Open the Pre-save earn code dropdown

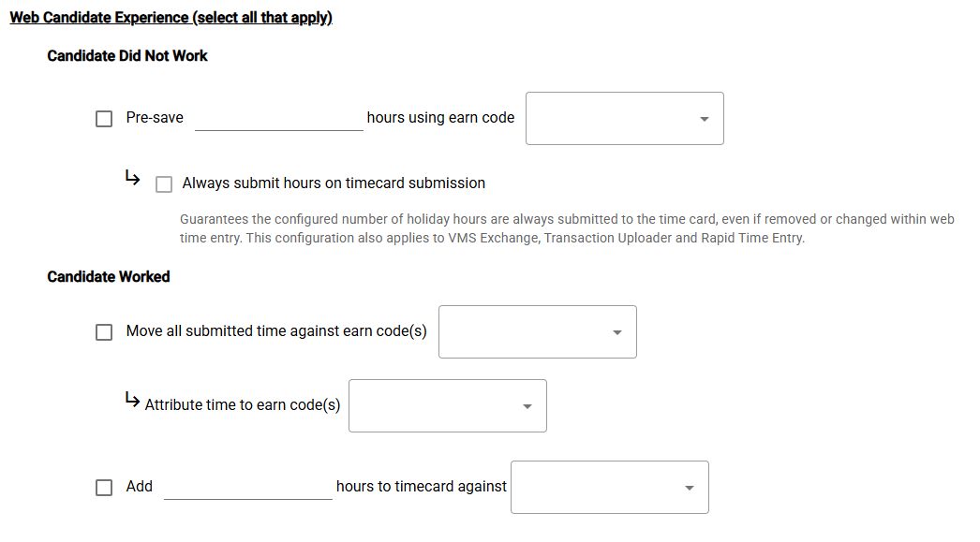624,119
